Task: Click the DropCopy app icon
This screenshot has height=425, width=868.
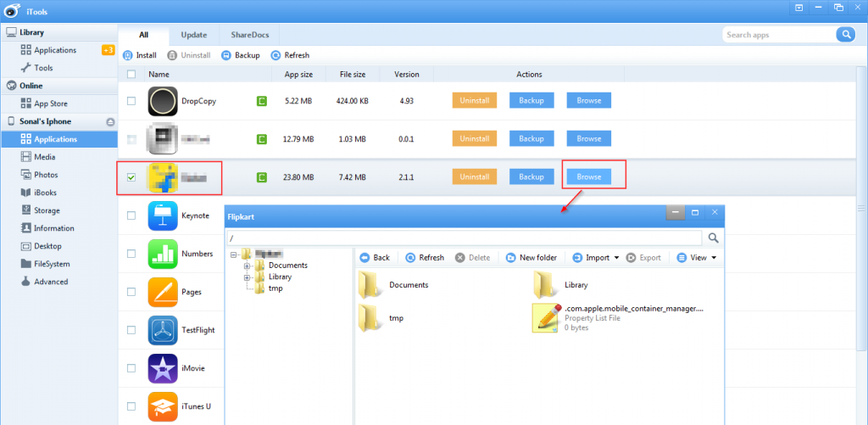Action: pyautogui.click(x=162, y=101)
